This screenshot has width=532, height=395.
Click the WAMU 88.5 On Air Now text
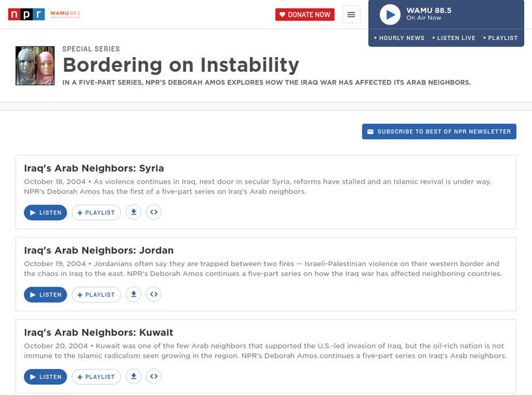point(429,14)
